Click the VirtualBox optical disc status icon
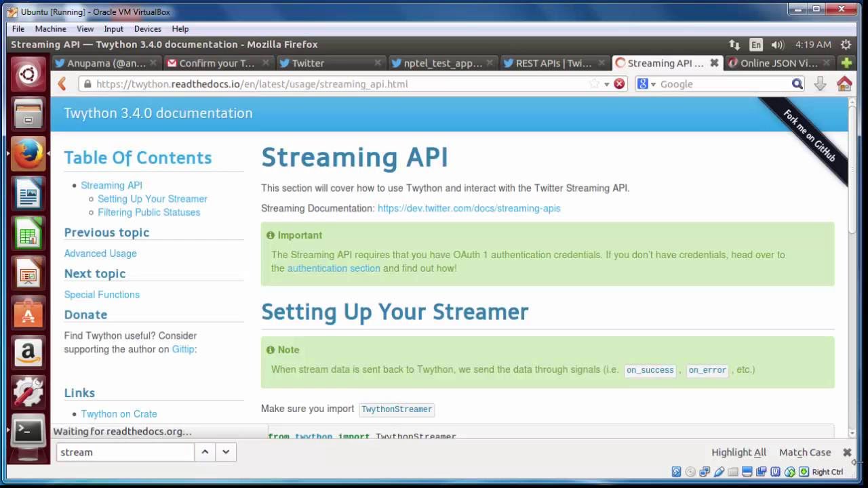 coord(690,472)
